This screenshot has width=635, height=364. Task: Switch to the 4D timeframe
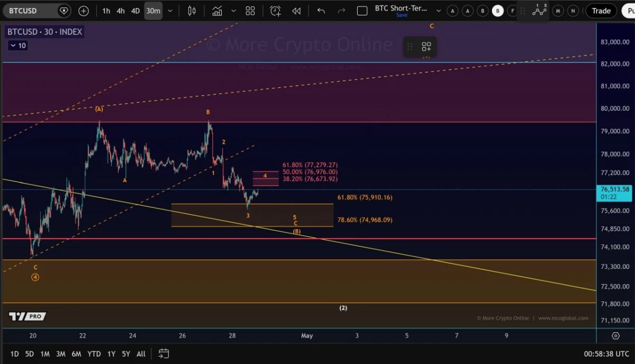135,11
